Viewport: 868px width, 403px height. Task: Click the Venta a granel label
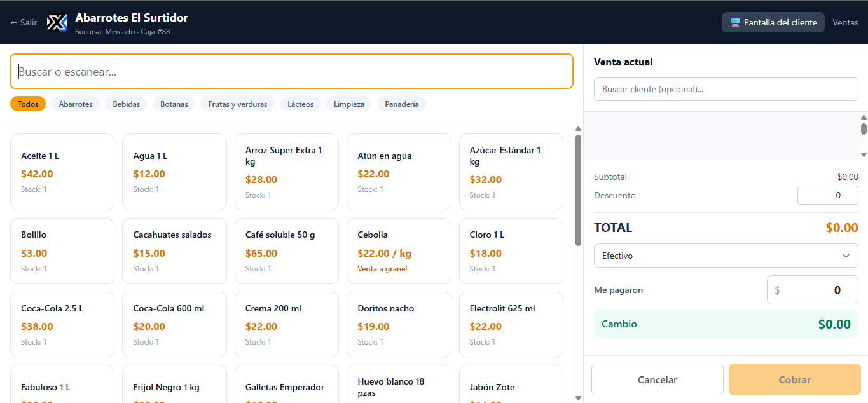382,269
